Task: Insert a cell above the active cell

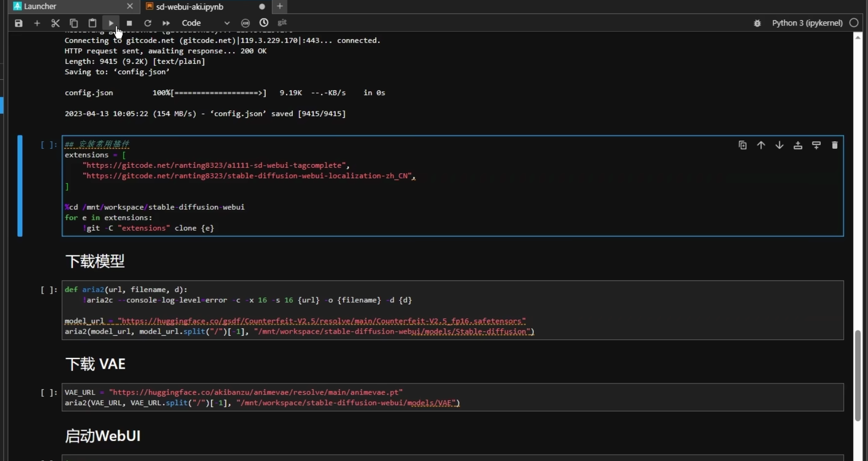Action: pos(798,145)
